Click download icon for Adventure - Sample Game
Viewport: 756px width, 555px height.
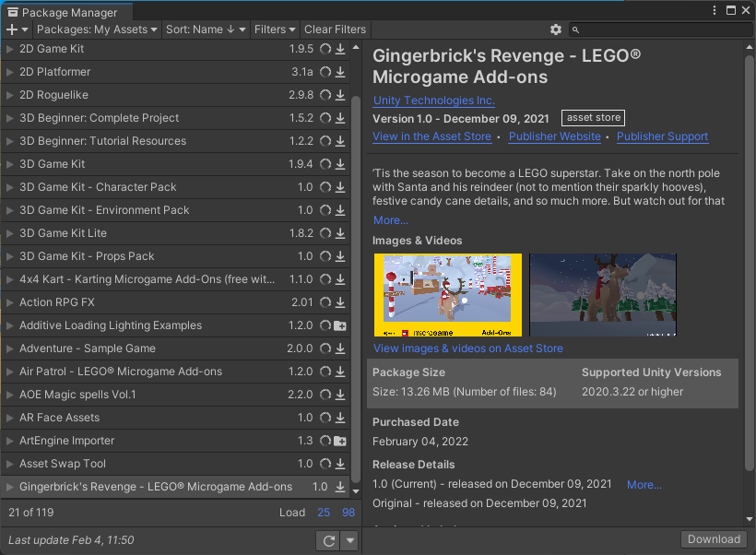pos(340,348)
